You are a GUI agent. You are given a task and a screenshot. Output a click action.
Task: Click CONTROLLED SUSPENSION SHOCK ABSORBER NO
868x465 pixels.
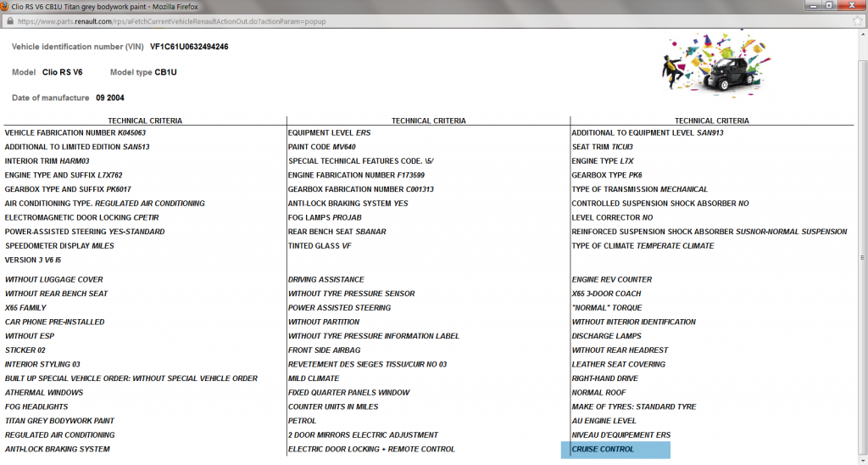pos(660,204)
